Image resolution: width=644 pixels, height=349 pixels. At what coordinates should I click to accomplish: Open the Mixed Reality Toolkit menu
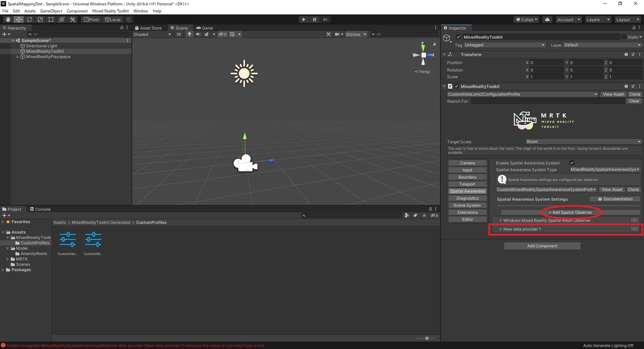[x=110, y=11]
